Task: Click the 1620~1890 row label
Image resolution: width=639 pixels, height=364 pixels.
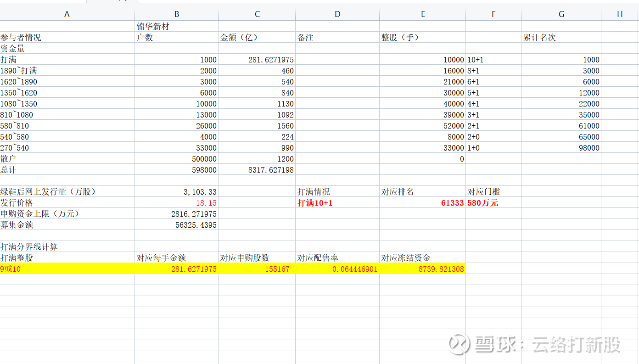Action: click(67, 81)
